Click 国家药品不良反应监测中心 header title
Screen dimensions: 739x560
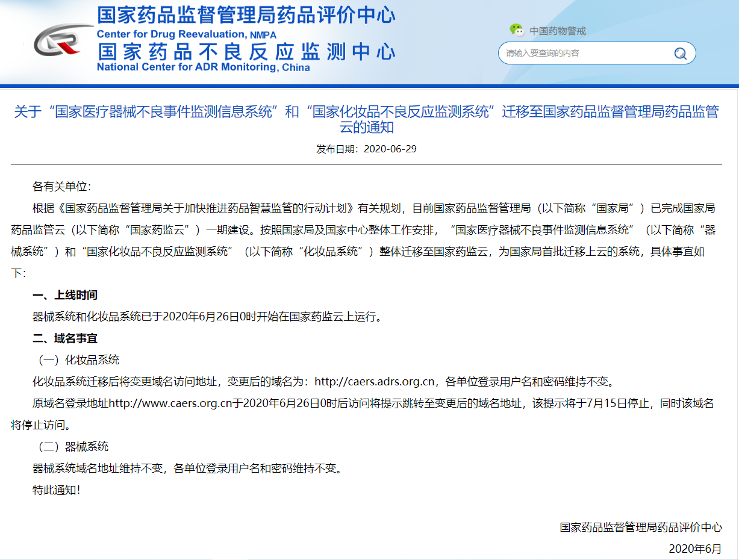(x=246, y=51)
